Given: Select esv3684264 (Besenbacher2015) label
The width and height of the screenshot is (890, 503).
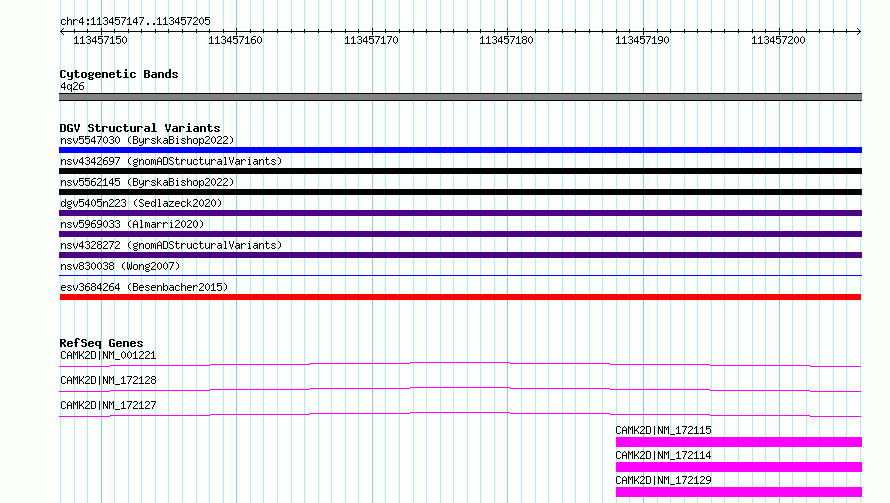Looking at the screenshot, I should point(144,287).
